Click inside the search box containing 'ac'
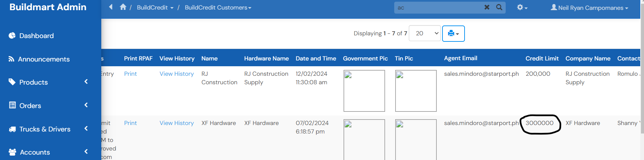This screenshot has height=160, width=644. pos(438,7)
